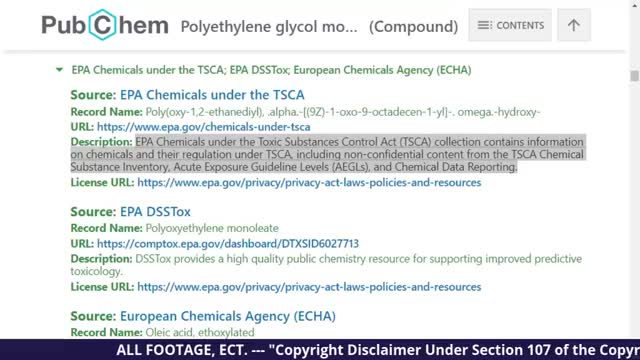Click the scrollbar up arrow
Viewport: 640px width, 360px height.
pos(635,4)
